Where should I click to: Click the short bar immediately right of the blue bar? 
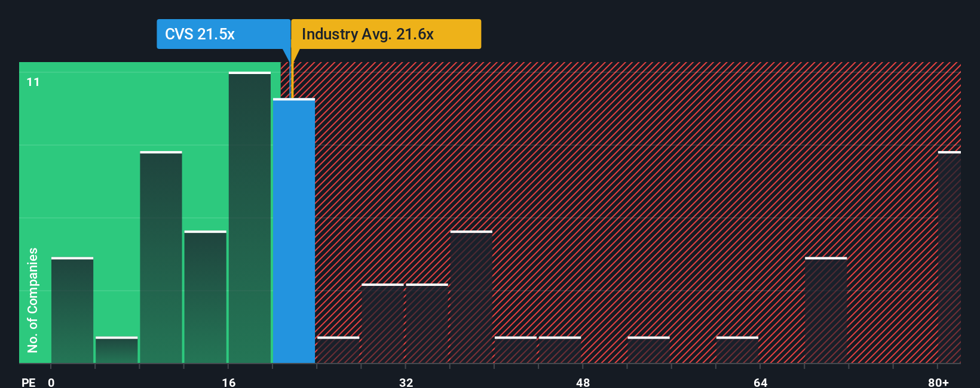pyautogui.click(x=338, y=350)
